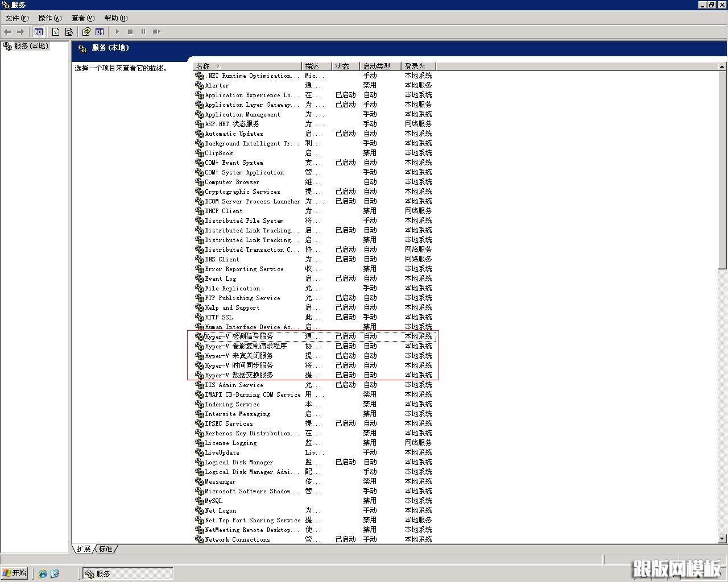Click the Back arrow toolbar icon
Screen dimensions: 728x582
click(7, 32)
